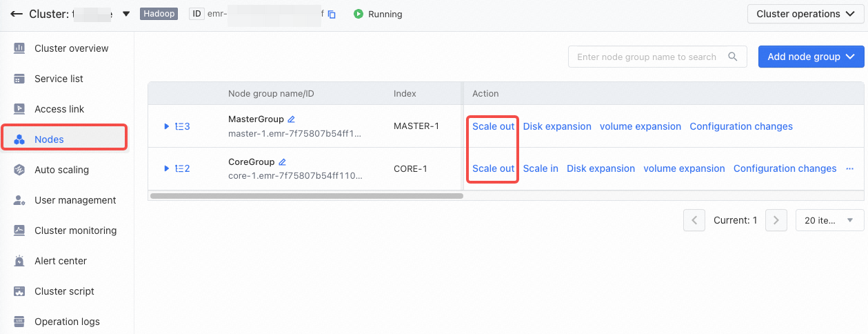The width and height of the screenshot is (868, 334).
Task: Click the Service list icon
Action: (20, 79)
